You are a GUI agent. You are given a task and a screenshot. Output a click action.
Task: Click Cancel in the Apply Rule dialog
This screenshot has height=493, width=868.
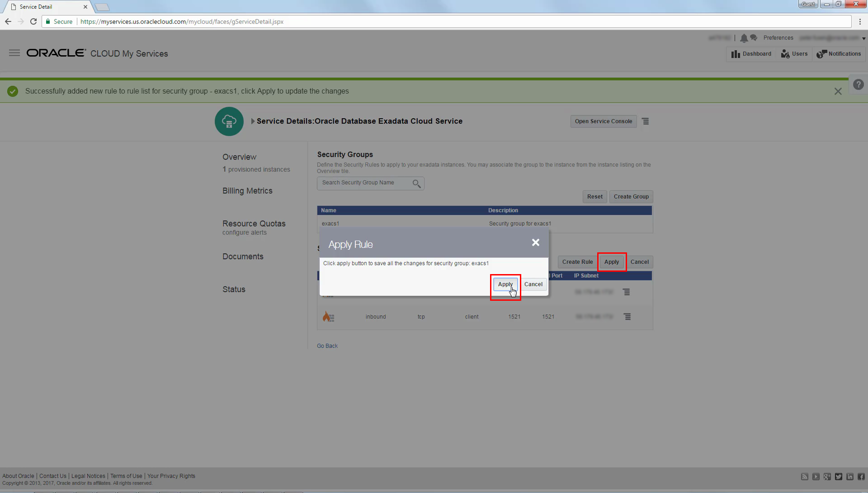click(x=533, y=284)
